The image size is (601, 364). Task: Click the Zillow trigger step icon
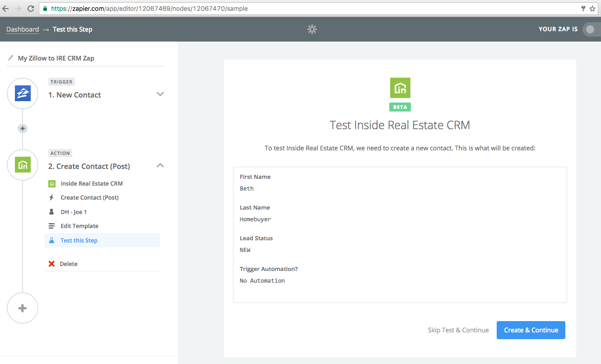(x=23, y=93)
